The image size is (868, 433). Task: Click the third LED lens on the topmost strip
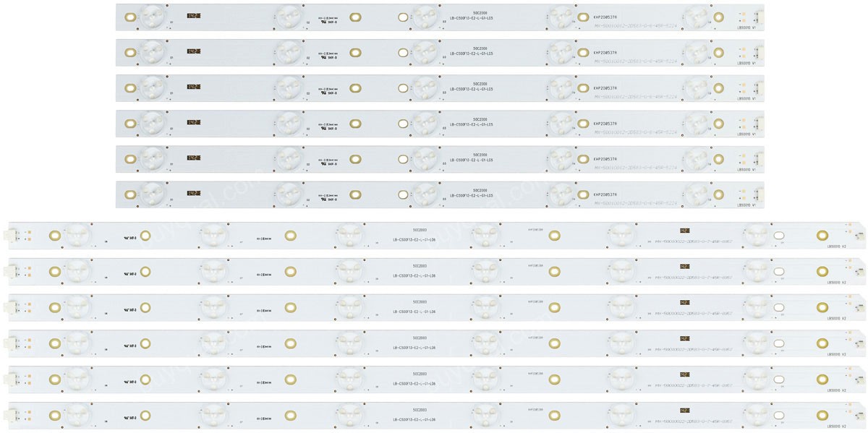click(425, 15)
